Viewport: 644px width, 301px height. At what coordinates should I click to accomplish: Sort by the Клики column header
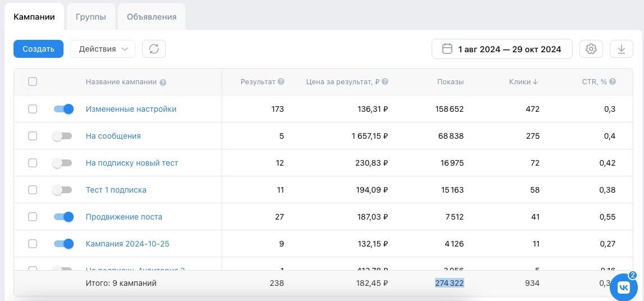coord(523,82)
